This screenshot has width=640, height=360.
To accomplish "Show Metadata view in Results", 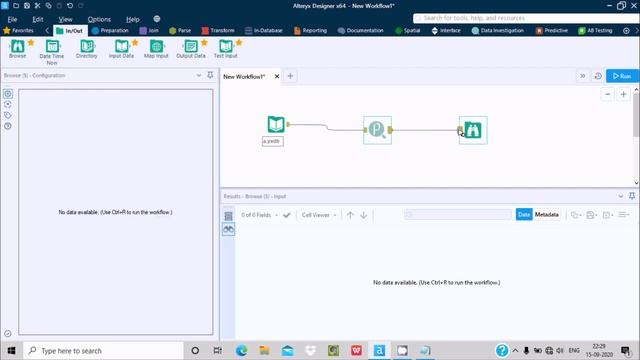I will coord(547,215).
